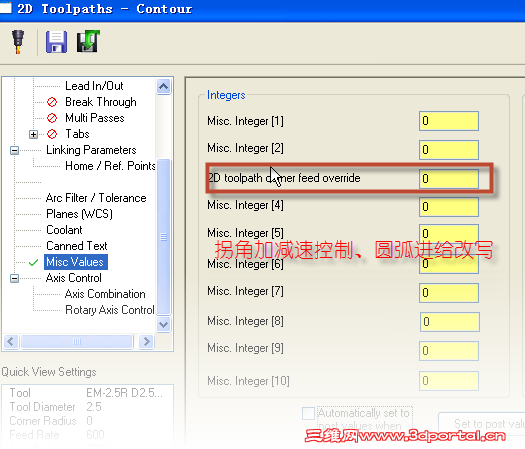Select Linking Parameters in tree

pyautogui.click(x=91, y=150)
